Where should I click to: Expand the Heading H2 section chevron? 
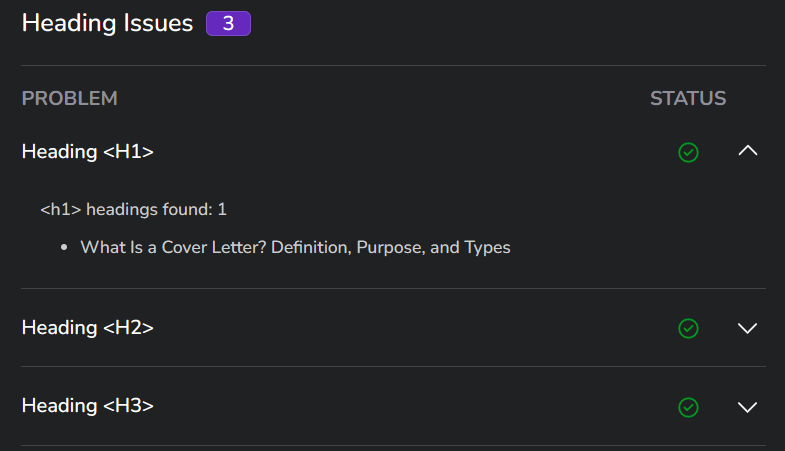click(x=747, y=328)
